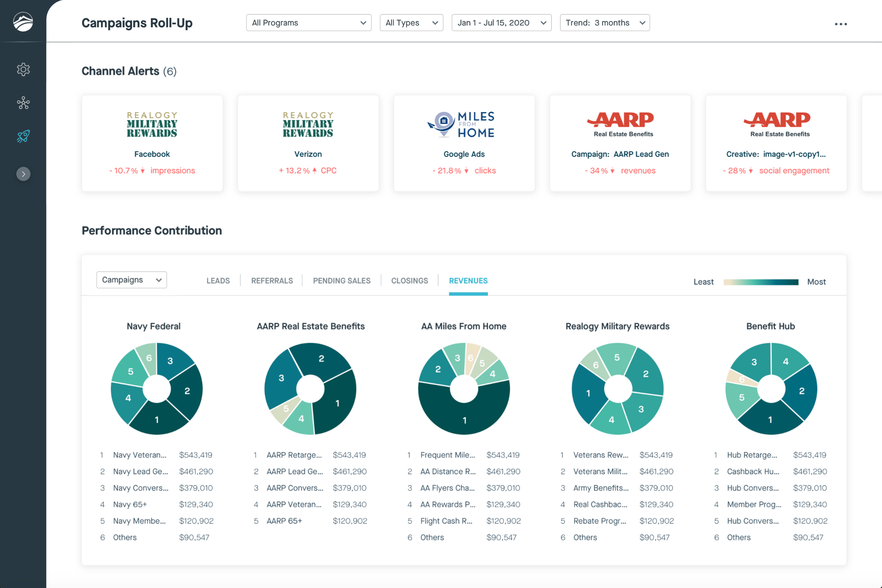Image resolution: width=882 pixels, height=588 pixels.
Task: Open the All Types dropdown
Action: pyautogui.click(x=411, y=23)
